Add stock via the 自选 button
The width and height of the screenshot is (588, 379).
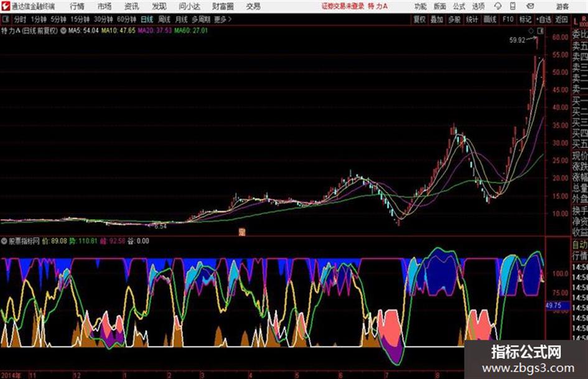(x=543, y=19)
